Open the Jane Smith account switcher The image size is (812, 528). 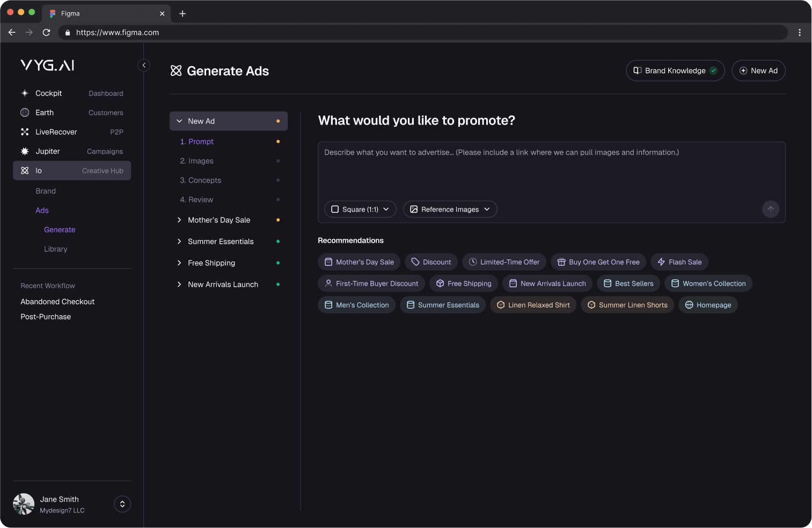coord(122,504)
